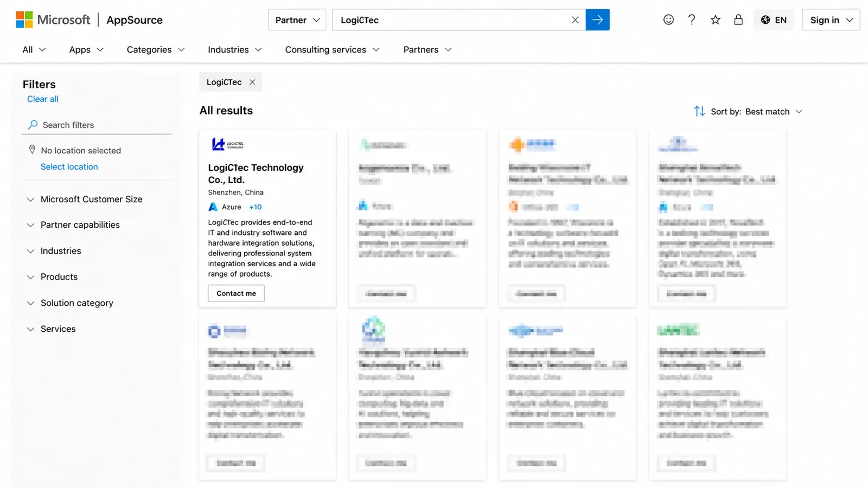868x488 pixels.
Task: Open the Apps navigation menu
Action: [x=86, y=49]
